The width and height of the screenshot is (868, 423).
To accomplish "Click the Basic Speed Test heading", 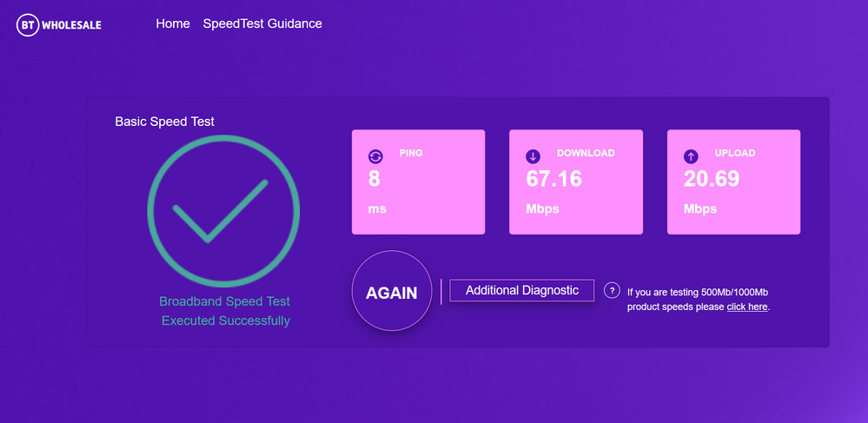I will point(164,122).
